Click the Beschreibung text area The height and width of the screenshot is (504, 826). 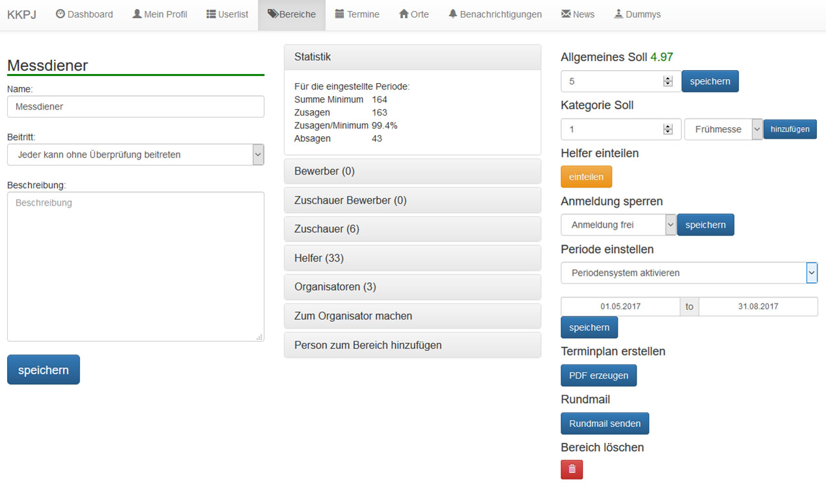coord(136,266)
